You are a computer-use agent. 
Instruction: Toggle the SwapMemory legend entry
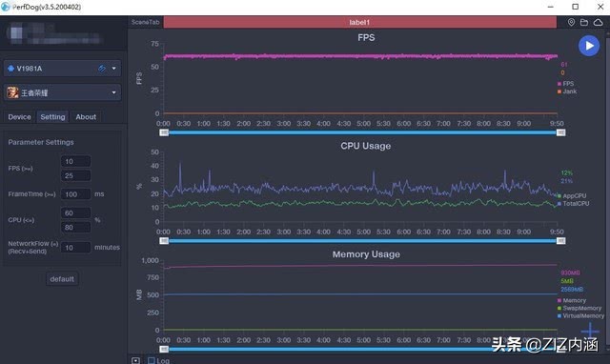coord(579,308)
